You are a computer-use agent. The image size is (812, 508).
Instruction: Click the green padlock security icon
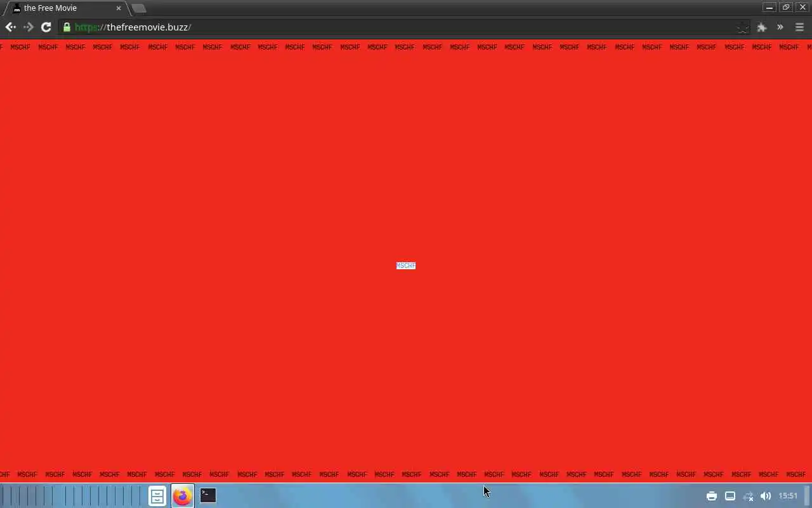click(67, 27)
